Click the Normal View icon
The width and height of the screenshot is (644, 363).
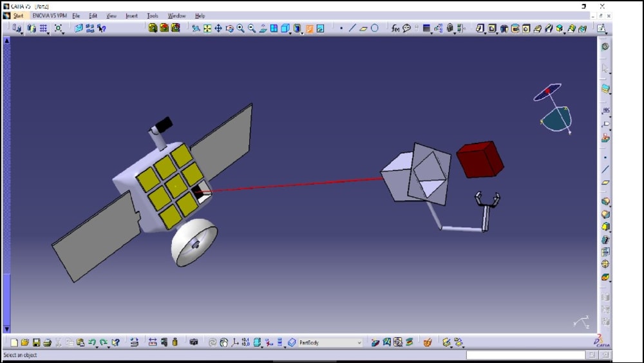tap(263, 28)
